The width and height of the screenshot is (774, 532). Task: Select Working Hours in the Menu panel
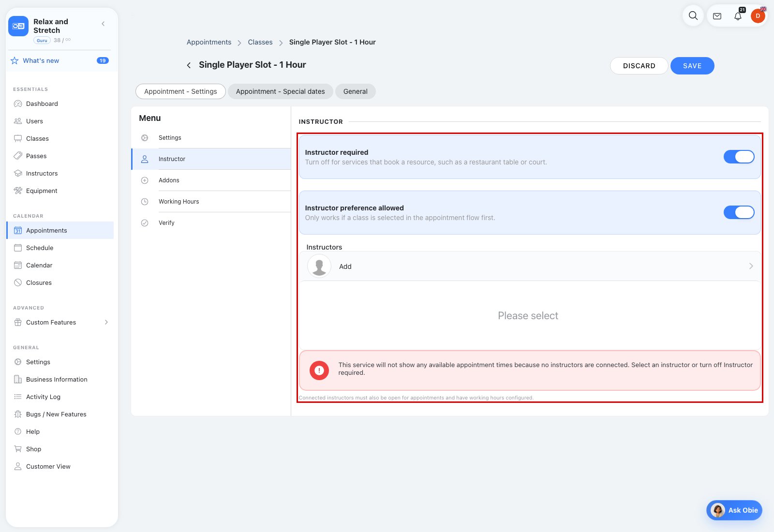pyautogui.click(x=211, y=202)
